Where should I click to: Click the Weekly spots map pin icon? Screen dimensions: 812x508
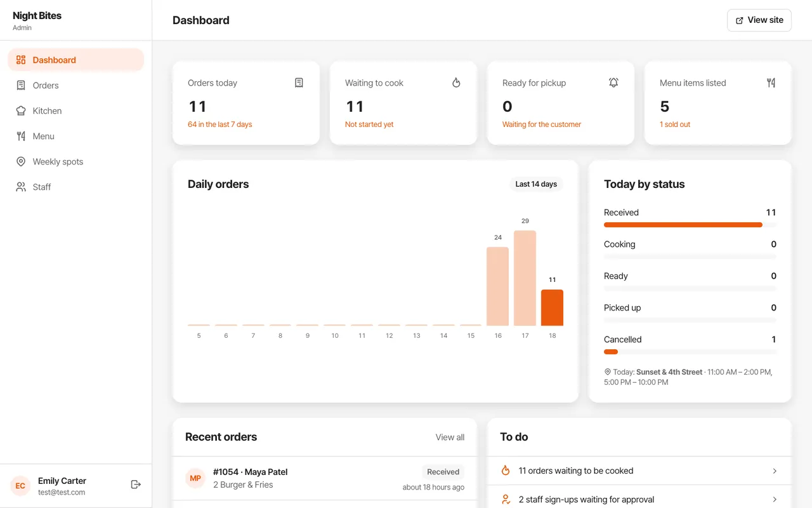(21, 161)
